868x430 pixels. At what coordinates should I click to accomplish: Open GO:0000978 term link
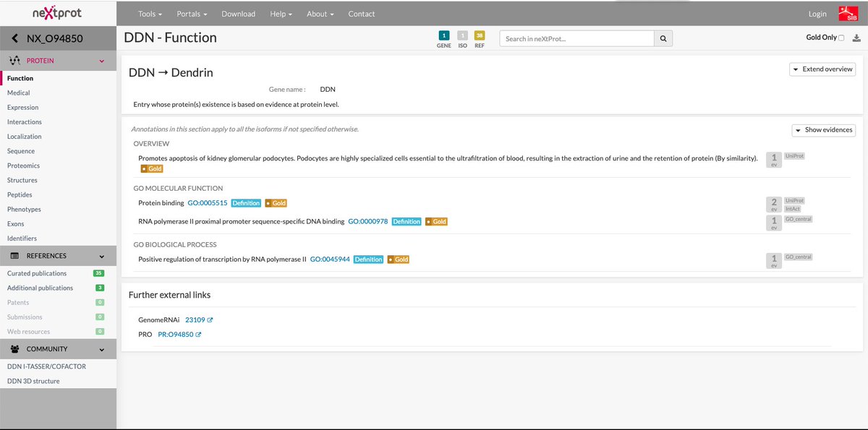[368, 221]
